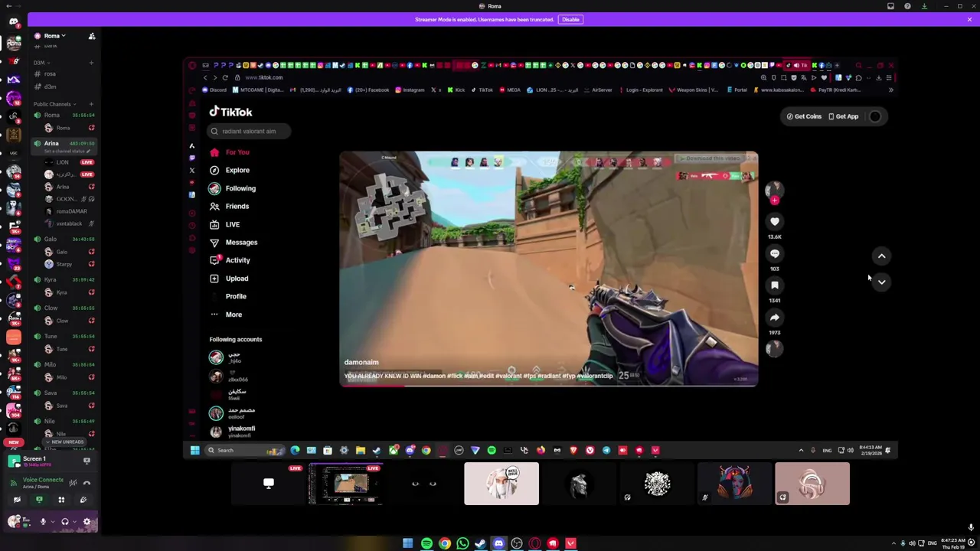This screenshot has width=980, height=551.
Task: Toggle Discord camera on
Action: 17,500
